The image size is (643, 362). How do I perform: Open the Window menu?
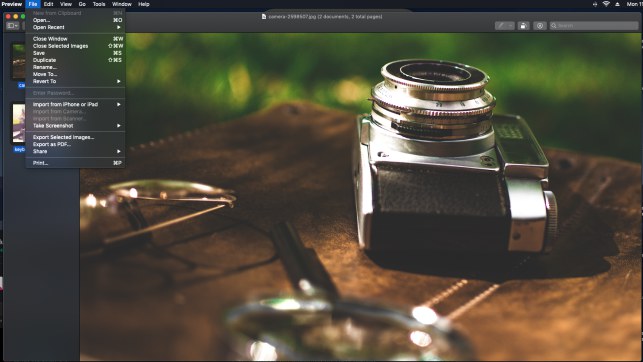pos(122,4)
